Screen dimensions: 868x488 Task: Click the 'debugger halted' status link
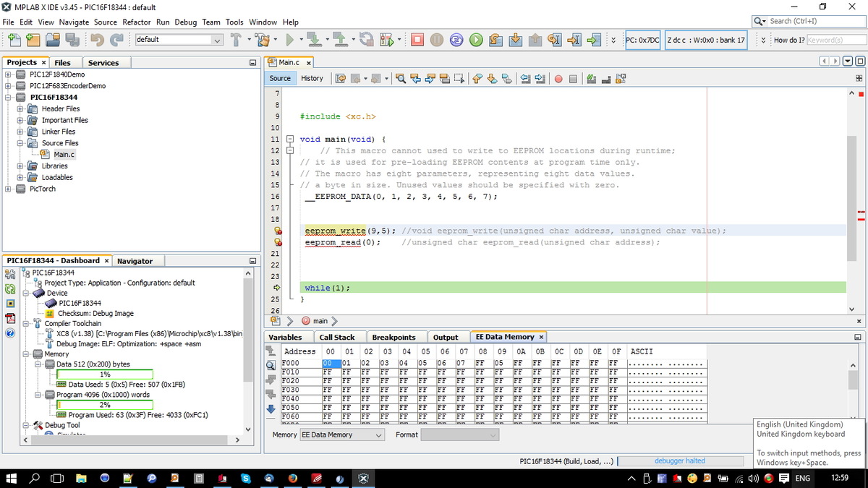(680, 461)
